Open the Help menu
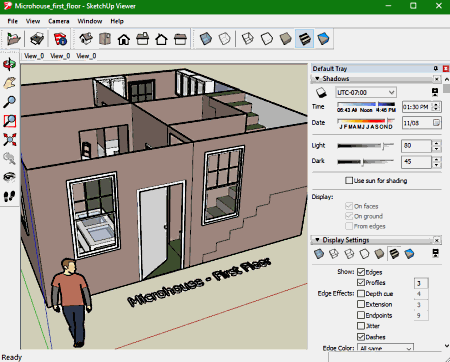The height and width of the screenshot is (362, 450). pyautogui.click(x=117, y=21)
